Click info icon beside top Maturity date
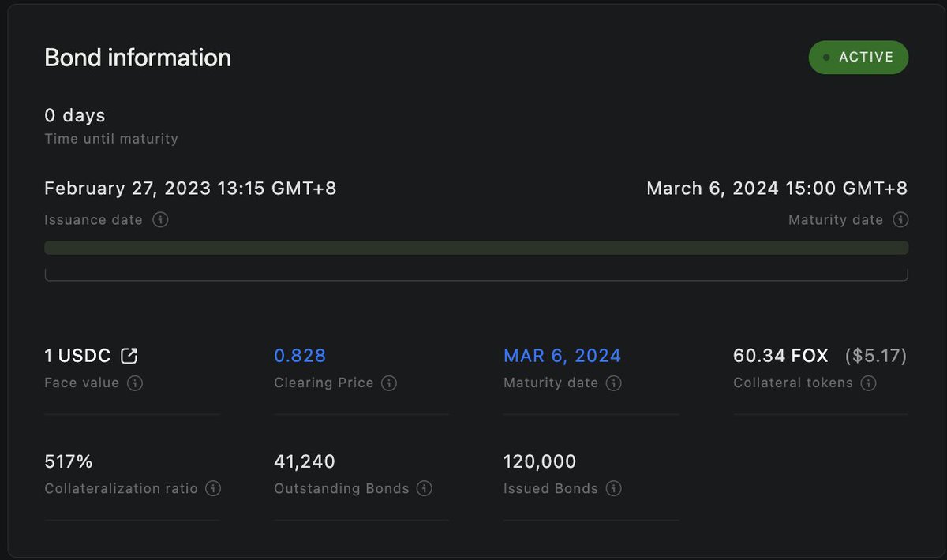The image size is (947, 560). point(900,220)
